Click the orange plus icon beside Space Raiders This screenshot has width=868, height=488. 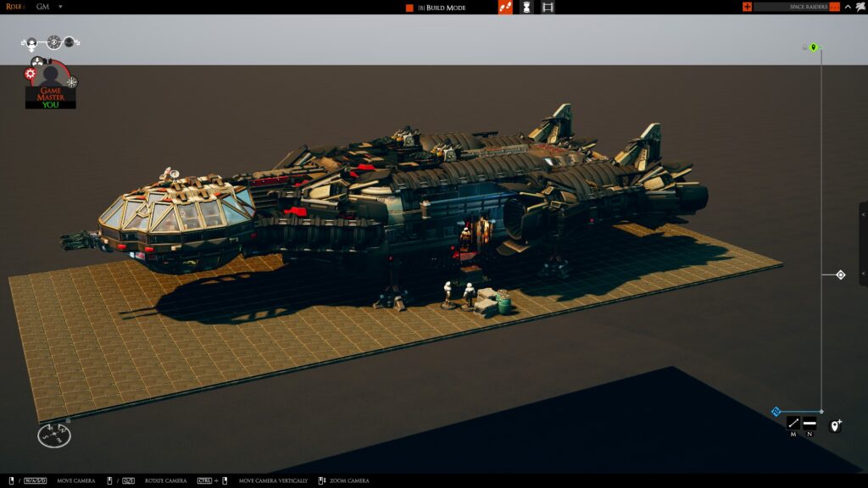pos(747,7)
